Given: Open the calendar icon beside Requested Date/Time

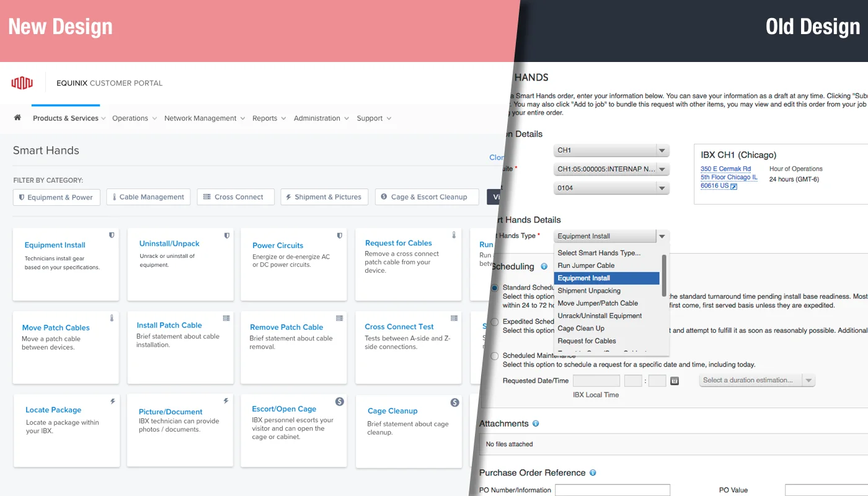Looking at the screenshot, I should pos(675,381).
